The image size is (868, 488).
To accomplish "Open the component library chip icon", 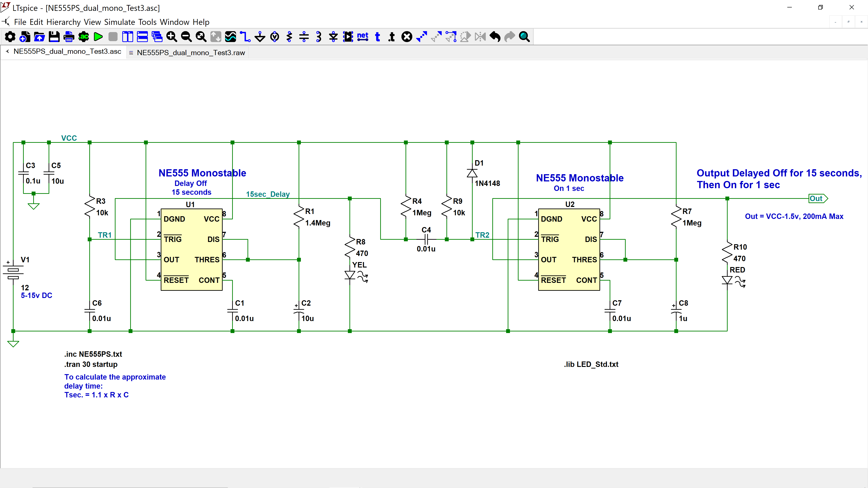I will [348, 37].
